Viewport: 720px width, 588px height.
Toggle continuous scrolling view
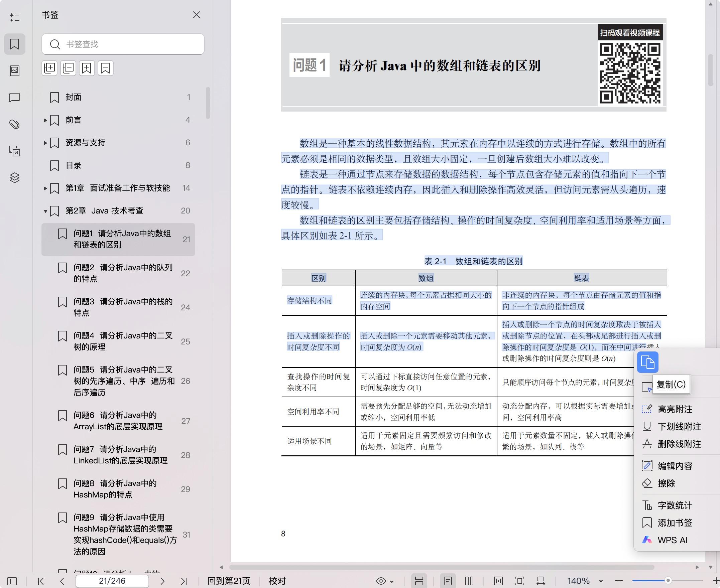pos(419,581)
